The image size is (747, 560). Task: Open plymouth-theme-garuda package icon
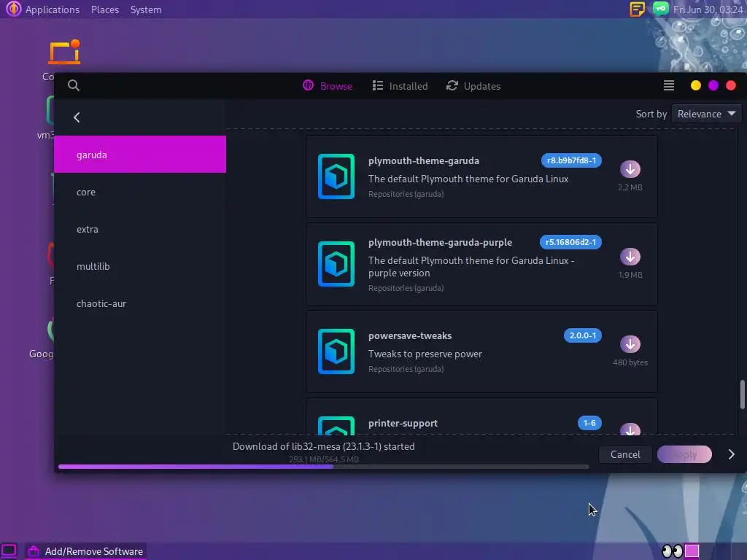pyautogui.click(x=336, y=176)
